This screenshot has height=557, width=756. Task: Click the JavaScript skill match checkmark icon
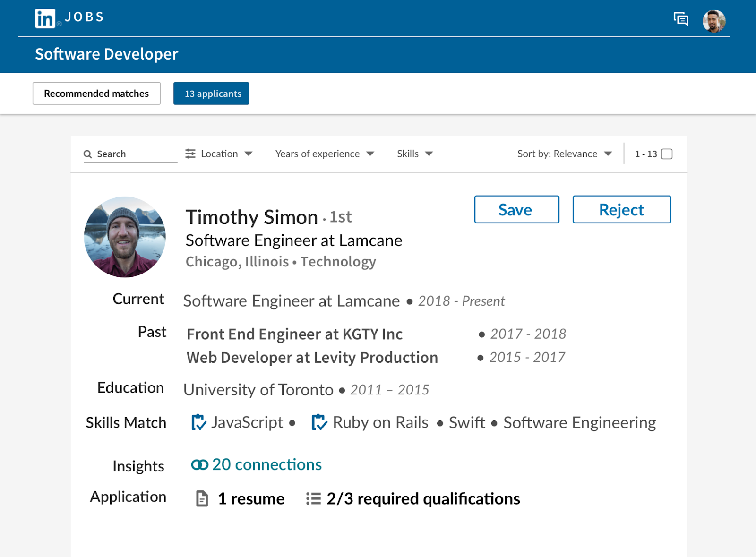198,422
